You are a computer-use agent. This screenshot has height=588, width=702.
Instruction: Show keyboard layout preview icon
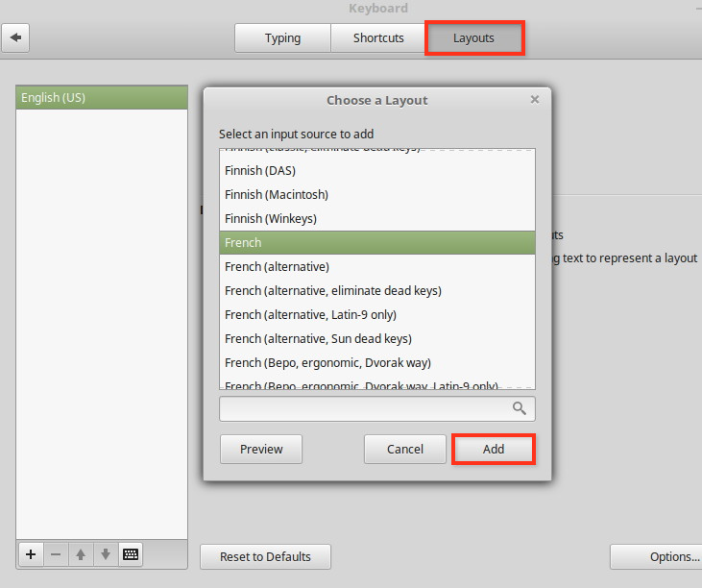(x=131, y=554)
